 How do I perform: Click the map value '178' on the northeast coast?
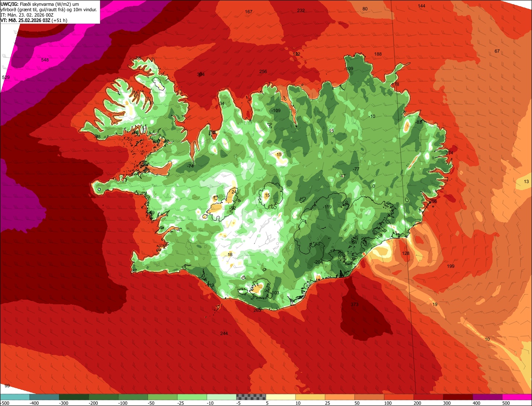coord(395,84)
